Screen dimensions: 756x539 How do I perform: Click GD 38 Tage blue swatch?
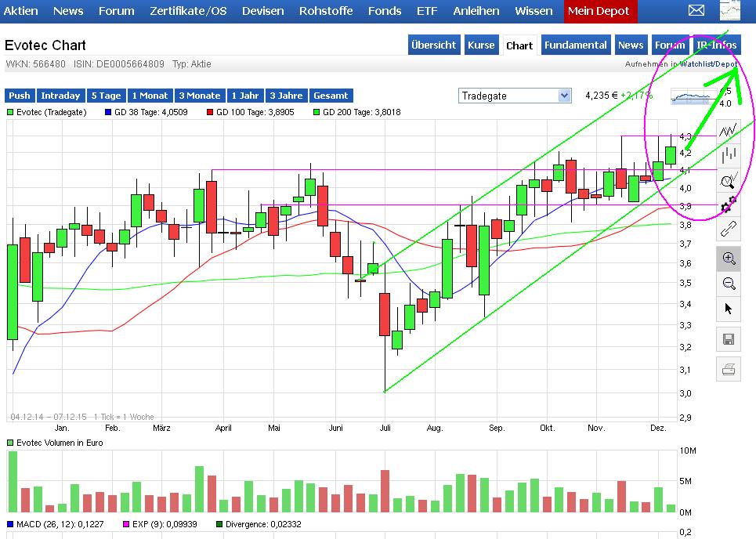coord(108,112)
